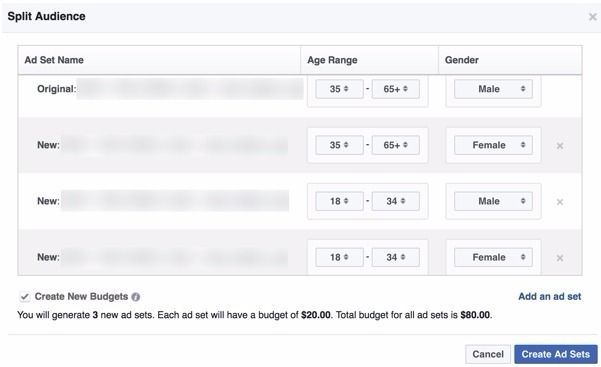Open Original ad set maximum age 65+ dropdown
Screen dimensions: 601x367
[x=396, y=89]
